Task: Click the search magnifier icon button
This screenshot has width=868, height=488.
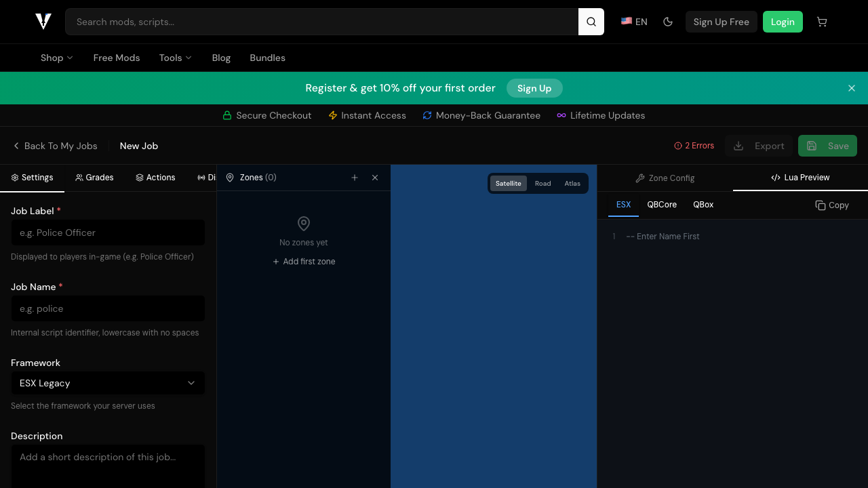Action: pos(591,22)
